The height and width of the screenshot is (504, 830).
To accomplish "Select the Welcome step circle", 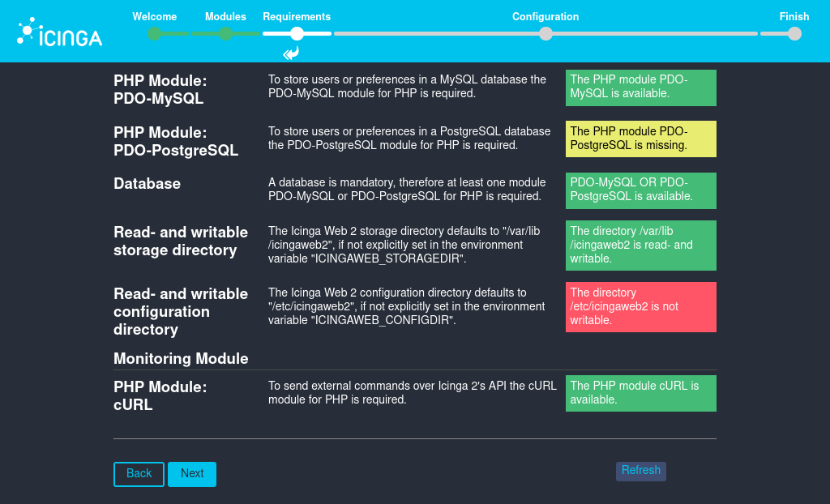I will click(x=155, y=34).
